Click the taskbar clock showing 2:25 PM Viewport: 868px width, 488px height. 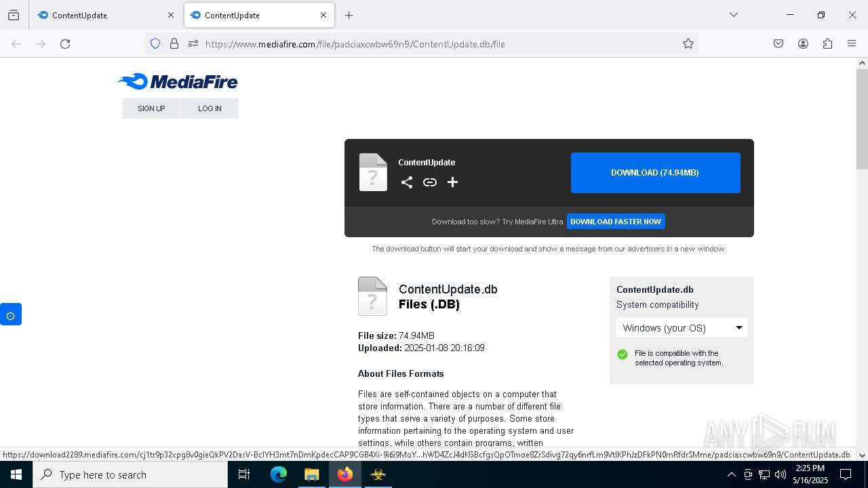pos(810,474)
